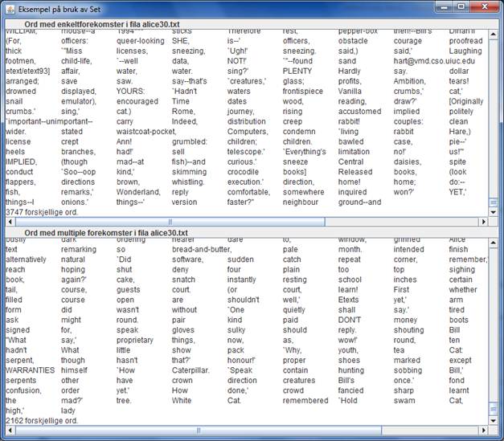Viewport: 504px width, 441px height.
Task: Click the word 'WARRANTIES'
Action: click(31, 370)
